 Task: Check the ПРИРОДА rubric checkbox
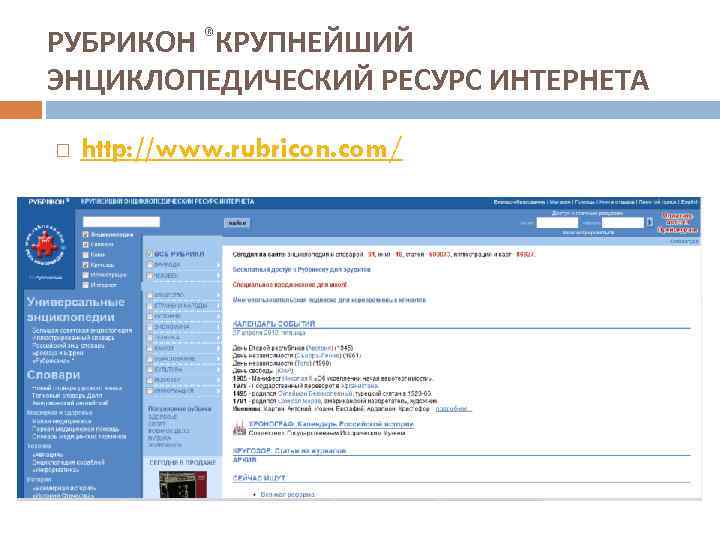pos(149,264)
